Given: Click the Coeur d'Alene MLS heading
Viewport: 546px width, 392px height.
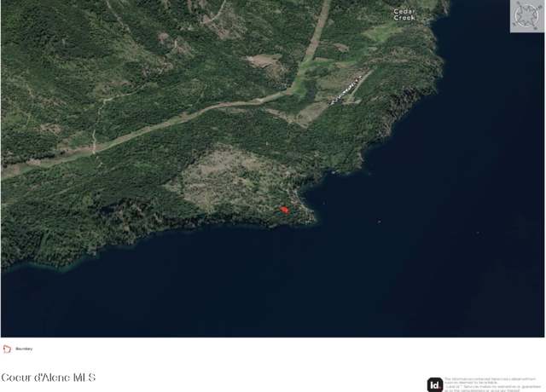Looking at the screenshot, I should point(48,378).
